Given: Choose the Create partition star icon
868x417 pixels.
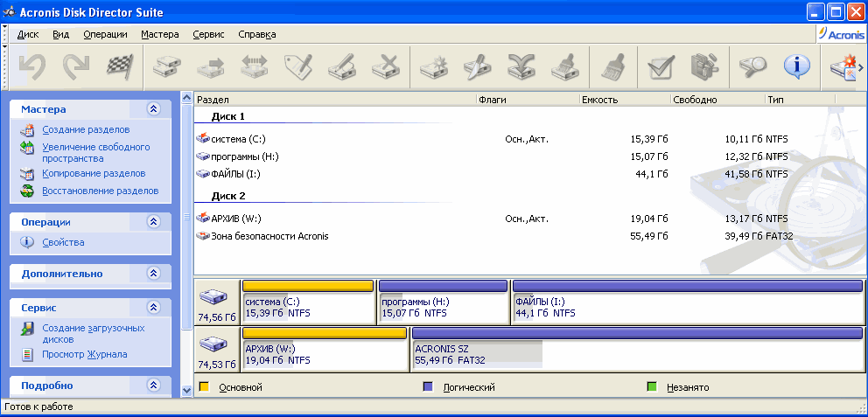Looking at the screenshot, I should [433, 67].
